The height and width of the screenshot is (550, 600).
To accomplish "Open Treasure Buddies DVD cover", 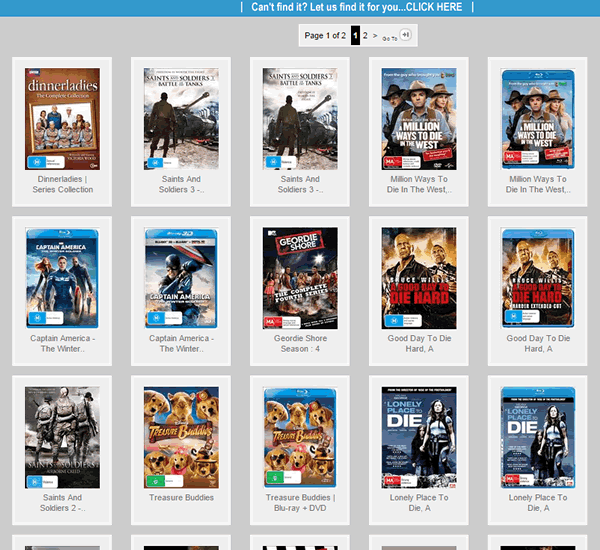I will tap(181, 437).
